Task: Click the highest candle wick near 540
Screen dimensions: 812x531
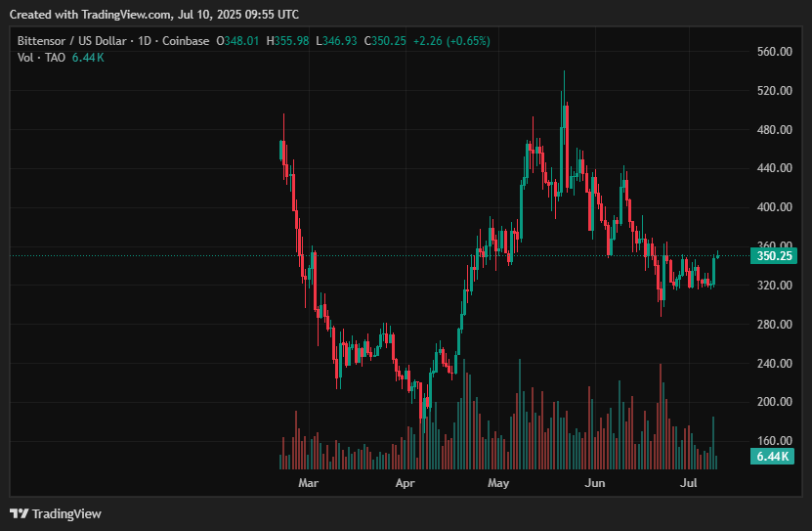Action: pos(564,74)
